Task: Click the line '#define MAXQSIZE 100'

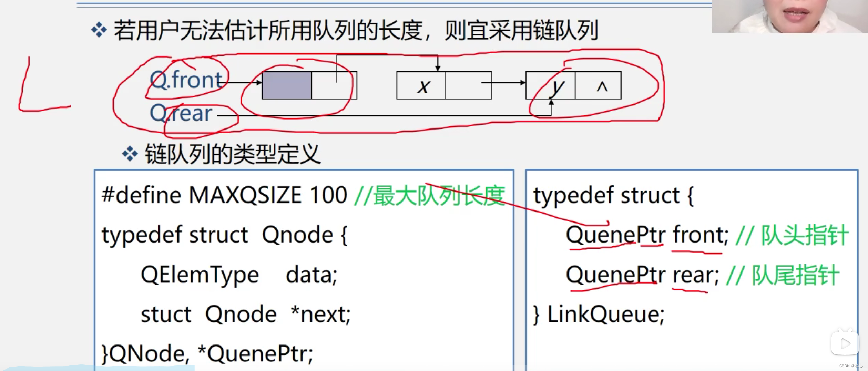Action: tap(224, 195)
